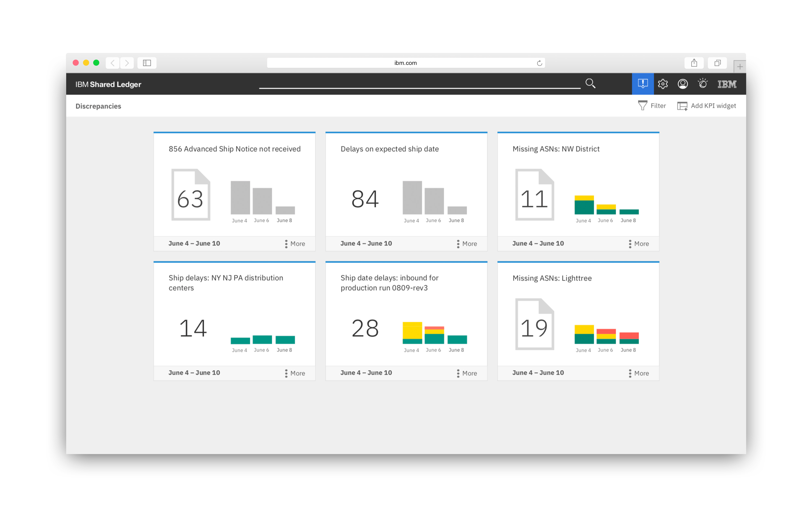The image size is (812, 507).
Task: Open More menu for 856 Advanced Ship Notice
Action: tap(295, 244)
